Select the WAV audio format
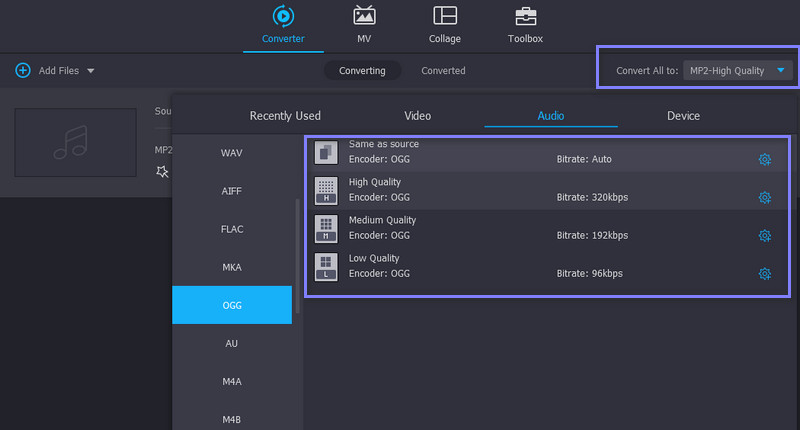 click(232, 153)
